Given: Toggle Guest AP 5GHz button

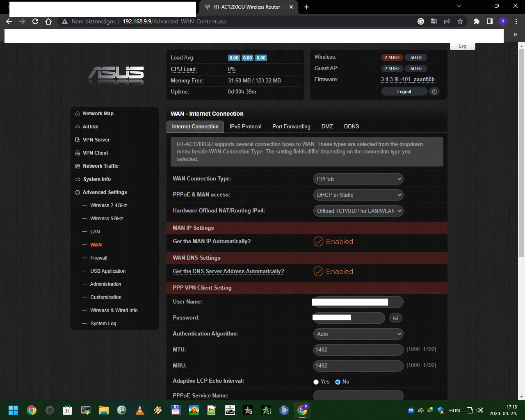Looking at the screenshot, I should pos(416,68).
